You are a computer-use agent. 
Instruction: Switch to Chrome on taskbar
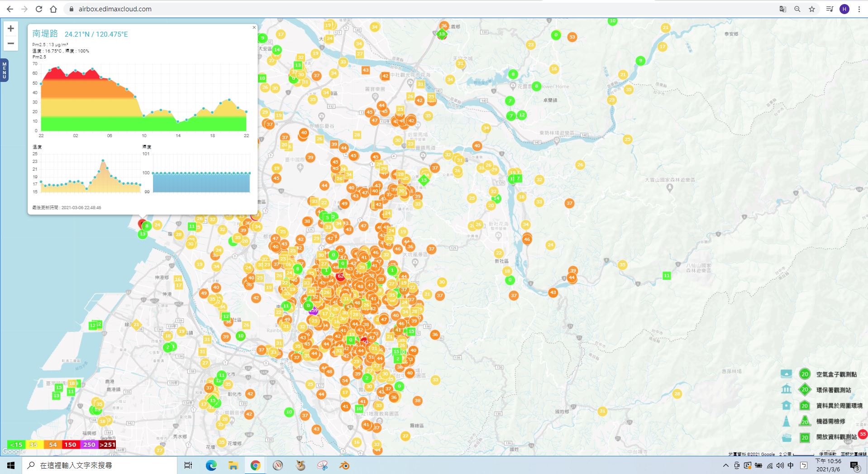pyautogui.click(x=255, y=465)
